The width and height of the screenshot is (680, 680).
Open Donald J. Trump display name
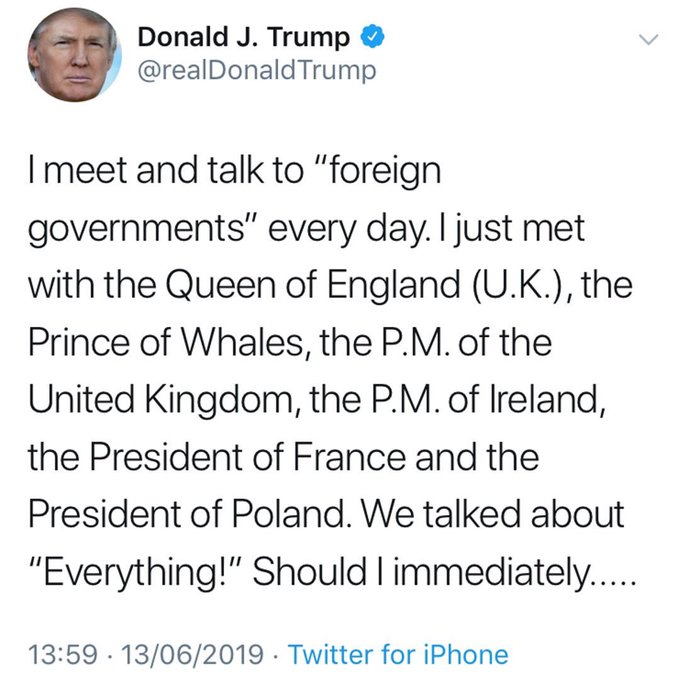click(x=243, y=38)
